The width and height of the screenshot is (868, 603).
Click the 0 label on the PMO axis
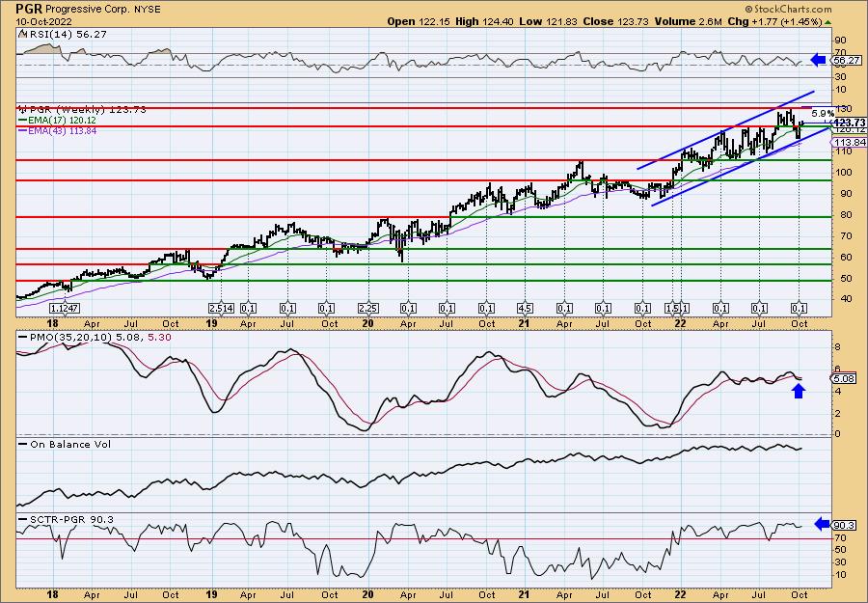[x=837, y=434]
